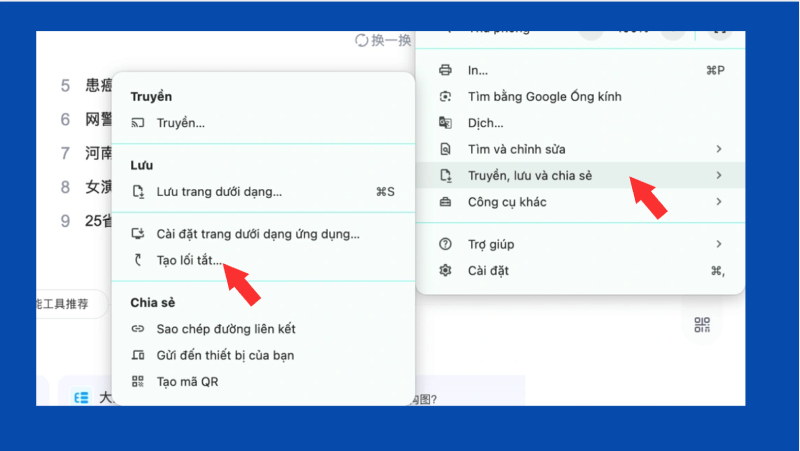Click the Google Lens search icon
The width and height of the screenshot is (800, 451).
[x=446, y=97]
